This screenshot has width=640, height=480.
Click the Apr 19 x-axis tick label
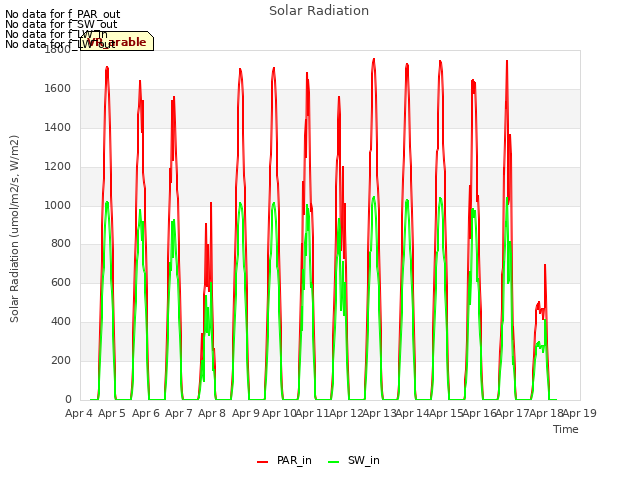click(x=580, y=413)
